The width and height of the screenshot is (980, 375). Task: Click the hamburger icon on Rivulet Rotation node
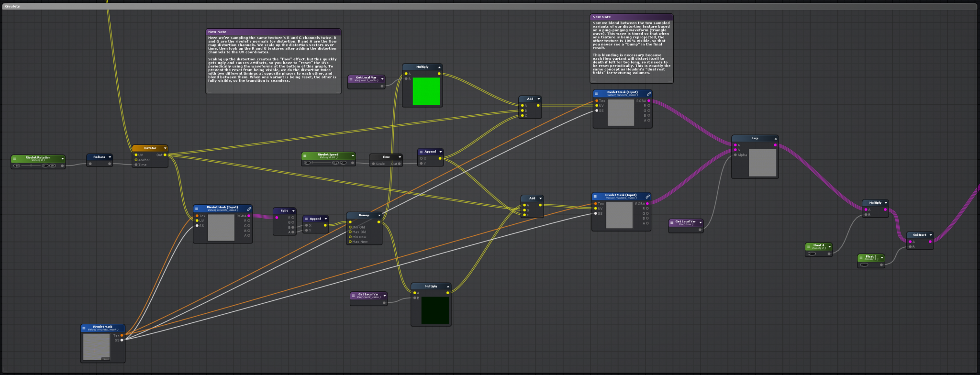click(x=14, y=158)
